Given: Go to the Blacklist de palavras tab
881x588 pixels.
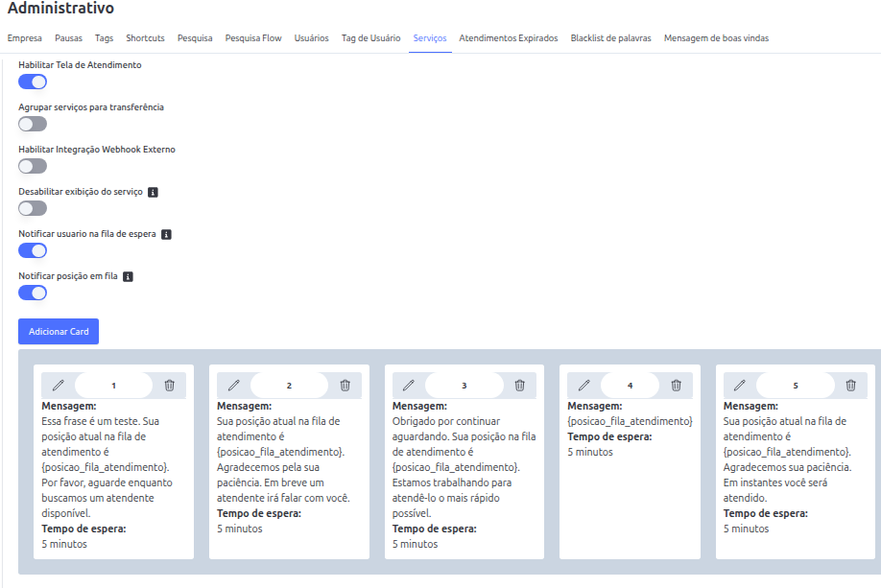Looking at the screenshot, I should tap(610, 38).
